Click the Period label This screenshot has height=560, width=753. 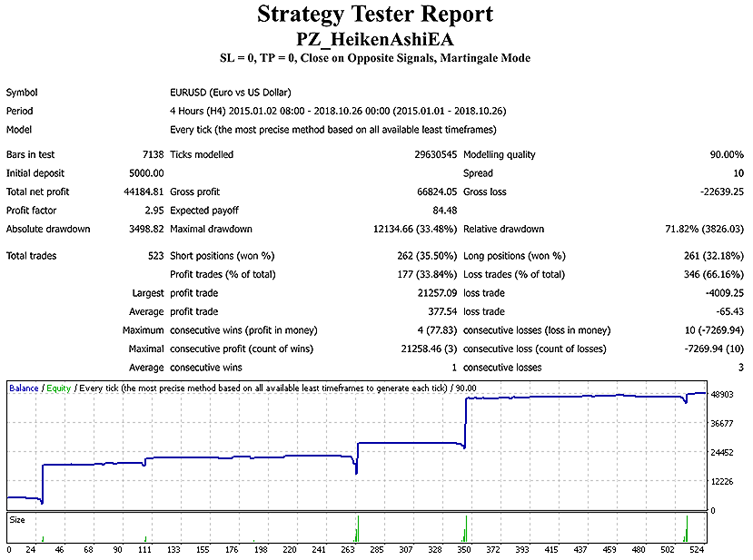[20, 111]
